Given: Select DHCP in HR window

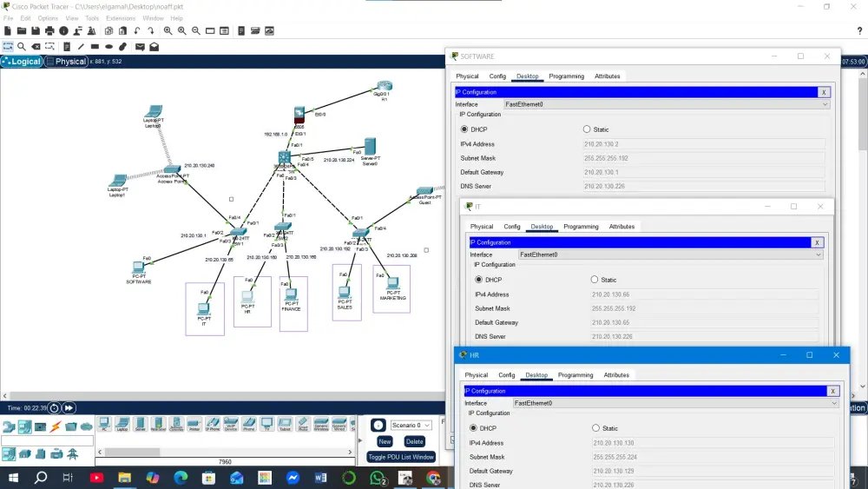Looking at the screenshot, I should point(473,428).
